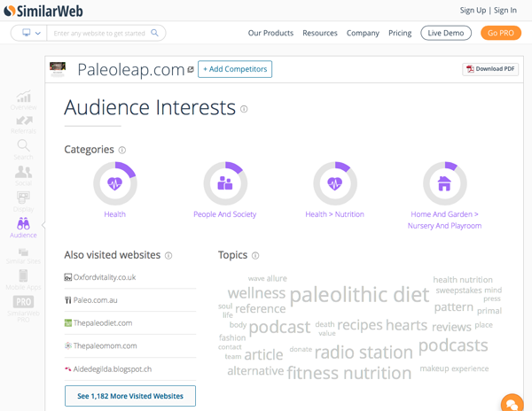
Task: Open Thepaleodiet.com entry
Action: click(x=130, y=323)
